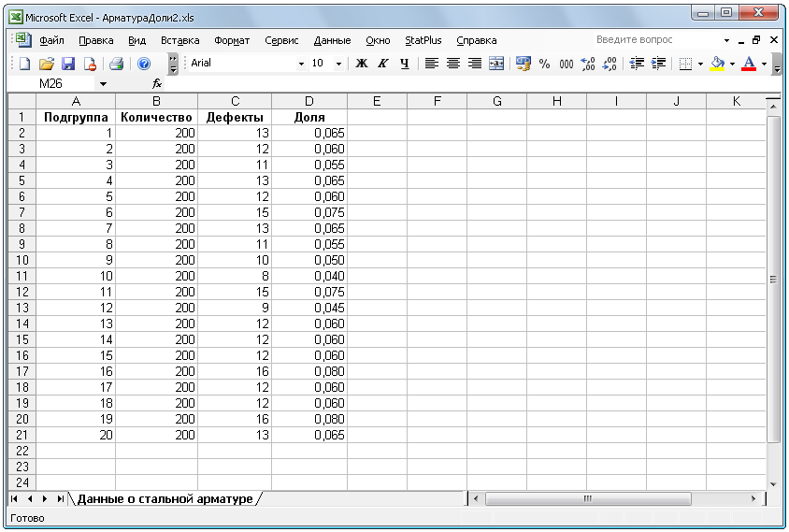Restore the workbook window in menu bar

pyautogui.click(x=756, y=40)
